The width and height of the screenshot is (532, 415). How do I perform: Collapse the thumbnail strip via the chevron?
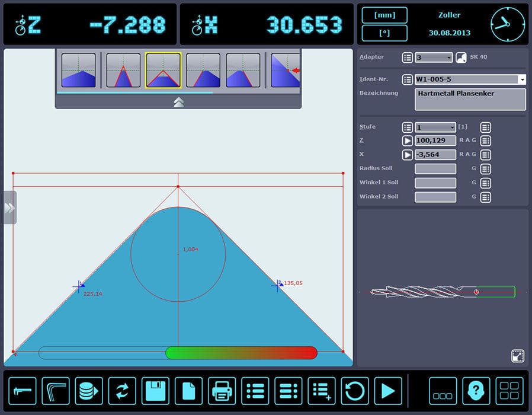coord(179,102)
